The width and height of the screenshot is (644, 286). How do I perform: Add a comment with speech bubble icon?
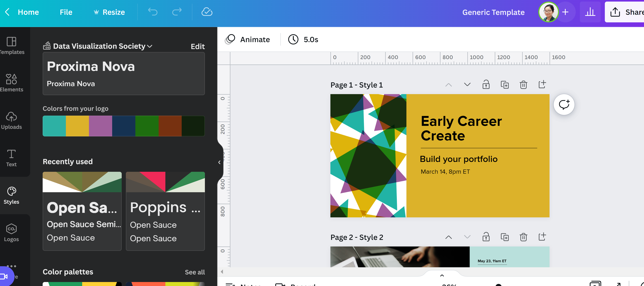(x=564, y=105)
